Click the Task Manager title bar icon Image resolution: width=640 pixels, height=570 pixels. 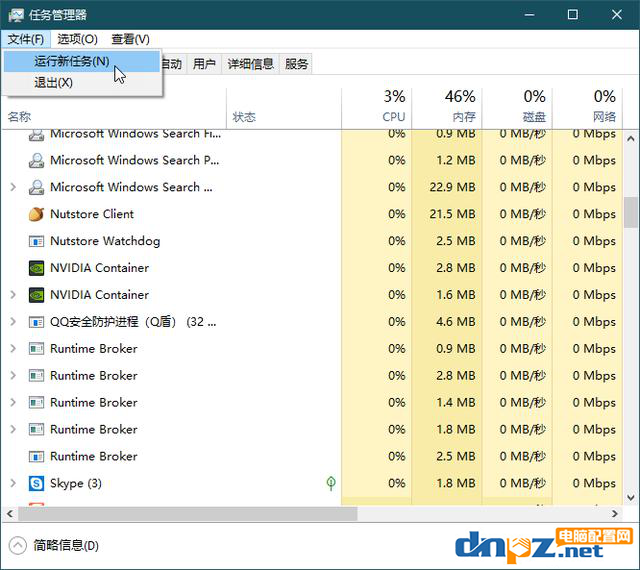[16, 15]
